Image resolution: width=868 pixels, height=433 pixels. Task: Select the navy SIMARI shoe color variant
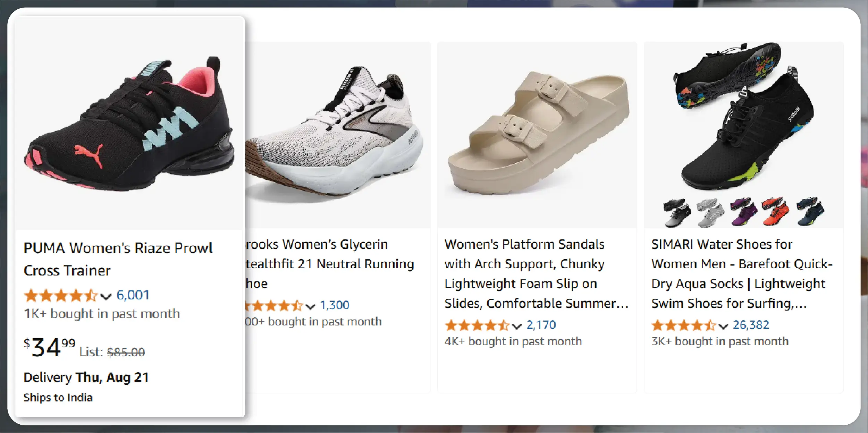pos(810,211)
